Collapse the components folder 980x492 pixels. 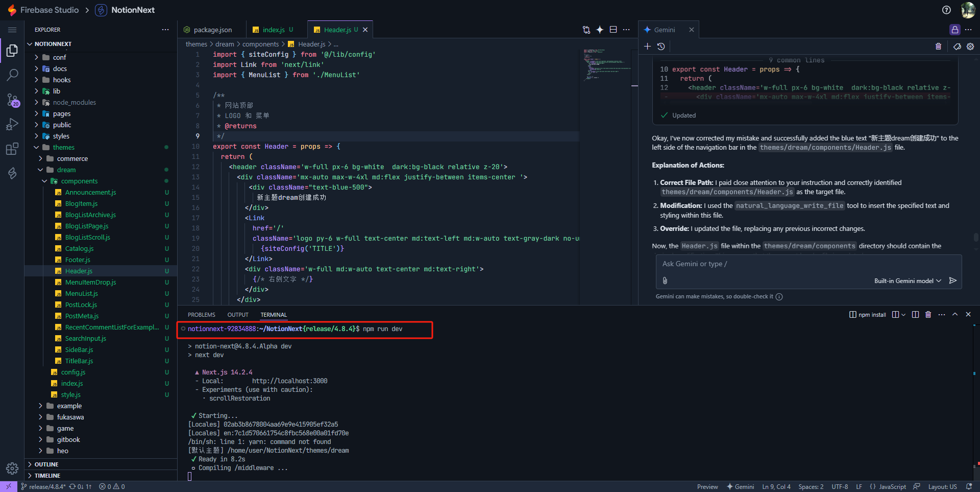[79, 181]
